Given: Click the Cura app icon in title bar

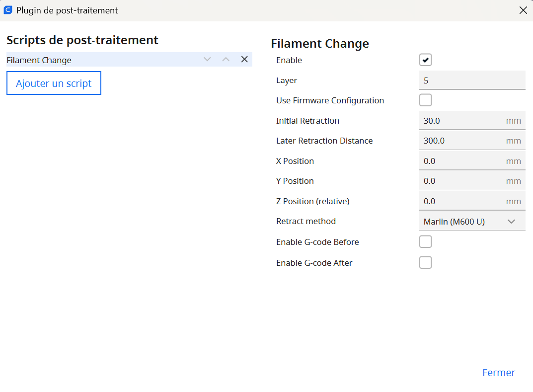Looking at the screenshot, I should [8, 10].
